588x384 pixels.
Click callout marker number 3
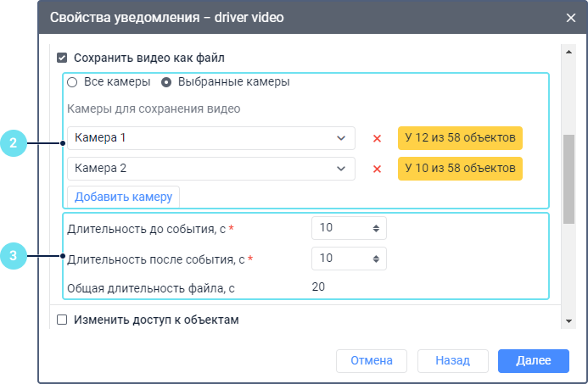coord(14,255)
